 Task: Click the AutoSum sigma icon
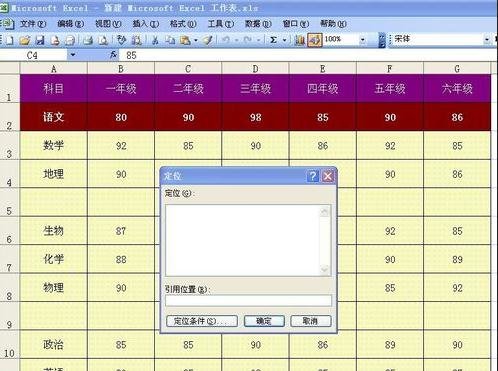click(274, 40)
